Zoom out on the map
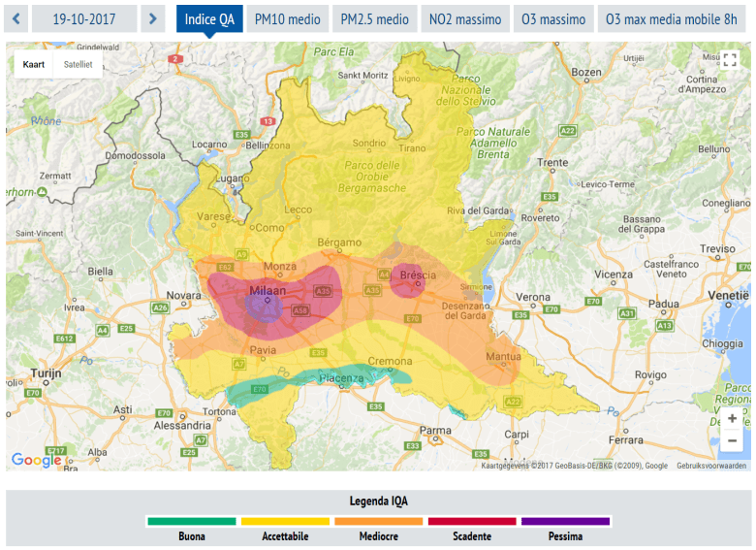The height and width of the screenshot is (550, 756). point(732,441)
